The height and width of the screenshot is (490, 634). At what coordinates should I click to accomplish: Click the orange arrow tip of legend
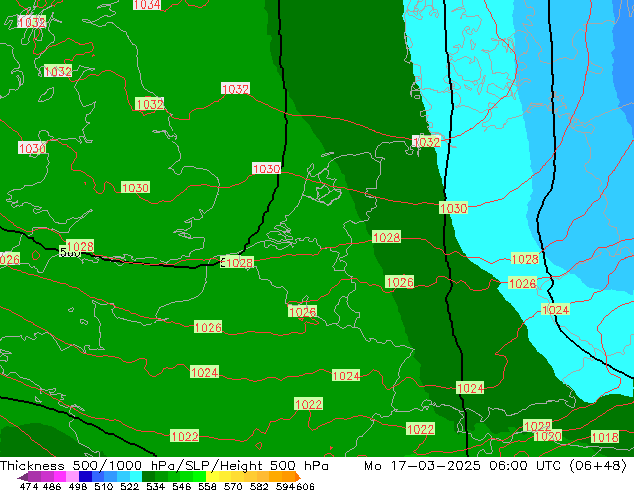point(298,477)
